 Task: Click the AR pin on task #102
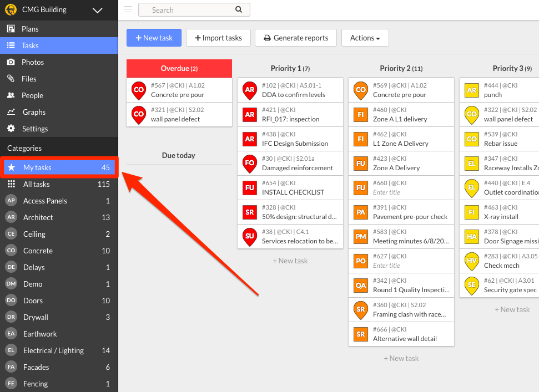point(250,90)
